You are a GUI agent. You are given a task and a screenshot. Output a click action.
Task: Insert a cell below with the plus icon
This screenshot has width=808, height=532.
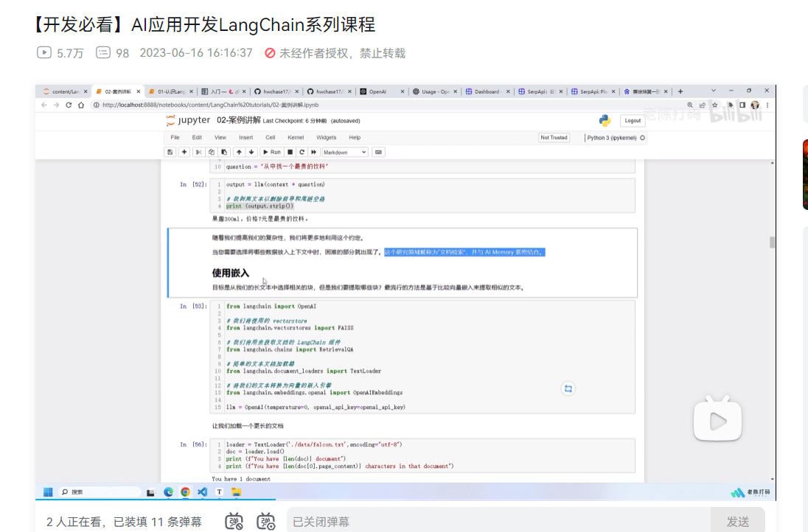pyautogui.click(x=184, y=153)
